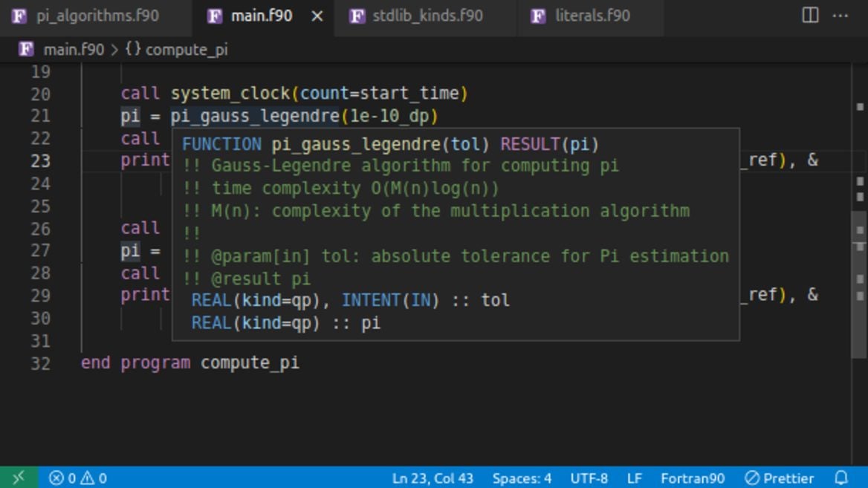Click the Fortran icon on pi_algorithms.f90 tab

[19, 16]
